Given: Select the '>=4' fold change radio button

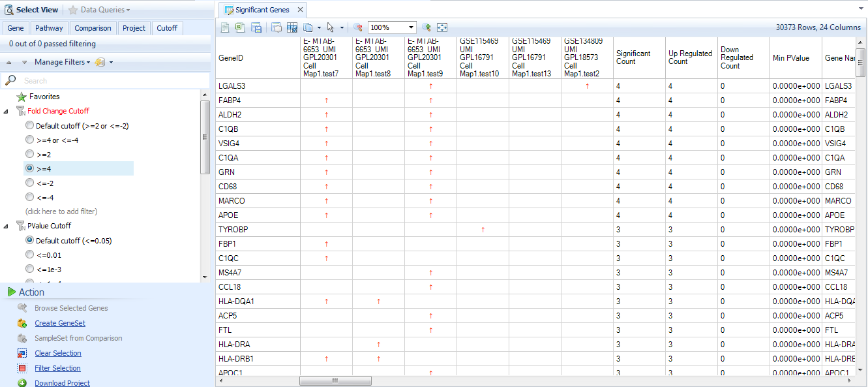Looking at the screenshot, I should point(29,168).
